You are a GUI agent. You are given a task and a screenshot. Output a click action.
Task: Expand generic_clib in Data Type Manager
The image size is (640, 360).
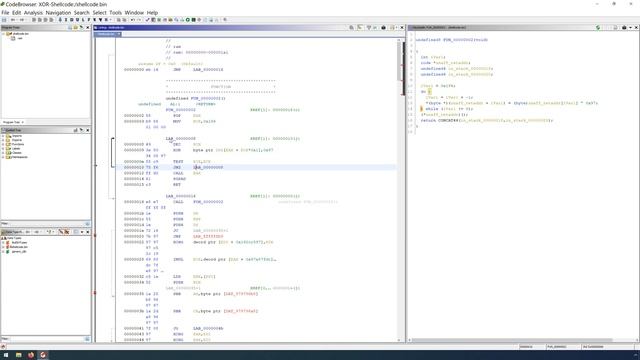coord(3,251)
